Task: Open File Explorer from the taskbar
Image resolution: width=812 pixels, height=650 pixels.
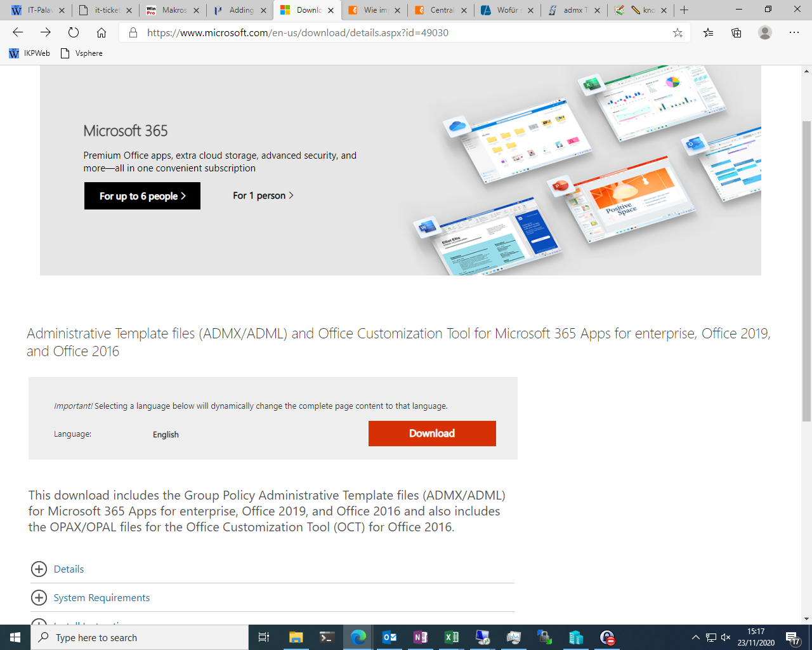Action: pos(296,637)
